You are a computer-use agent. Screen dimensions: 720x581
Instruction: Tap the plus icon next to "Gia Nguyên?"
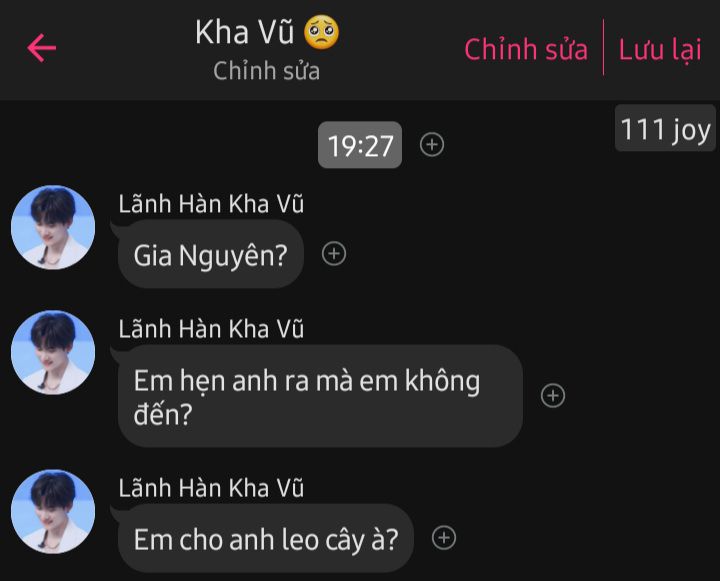coord(334,254)
